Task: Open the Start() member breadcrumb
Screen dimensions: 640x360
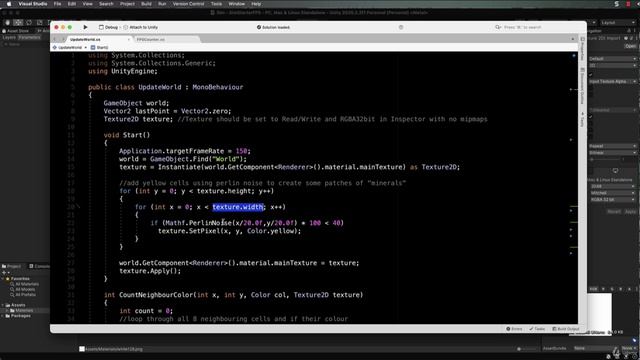Action: point(100,47)
